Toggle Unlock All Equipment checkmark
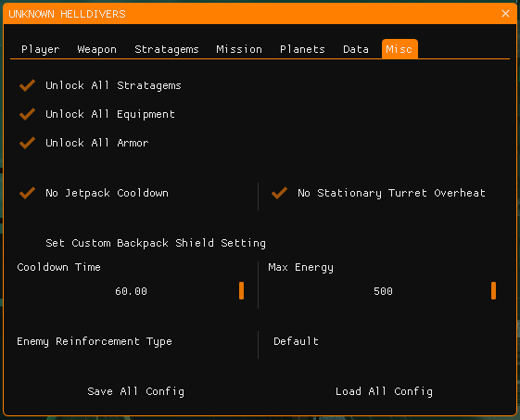The height and width of the screenshot is (420, 520). [x=27, y=114]
